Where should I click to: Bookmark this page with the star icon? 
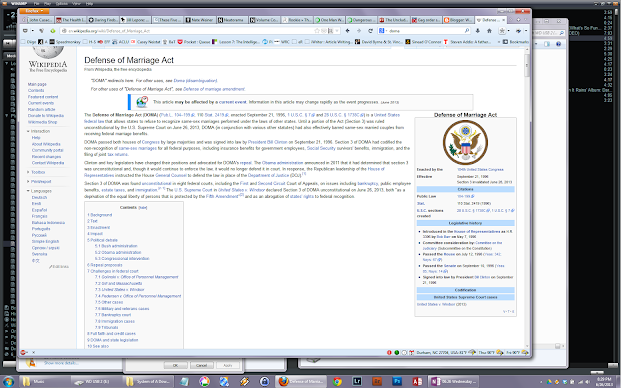(x=317, y=31)
